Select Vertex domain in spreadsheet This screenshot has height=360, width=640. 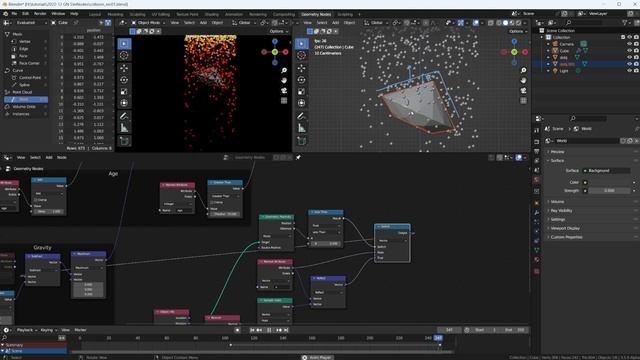[x=24, y=41]
